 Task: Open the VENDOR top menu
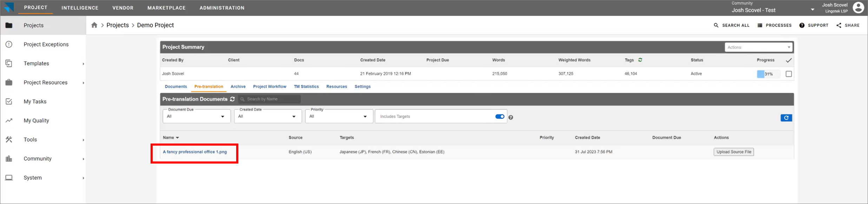(x=123, y=8)
